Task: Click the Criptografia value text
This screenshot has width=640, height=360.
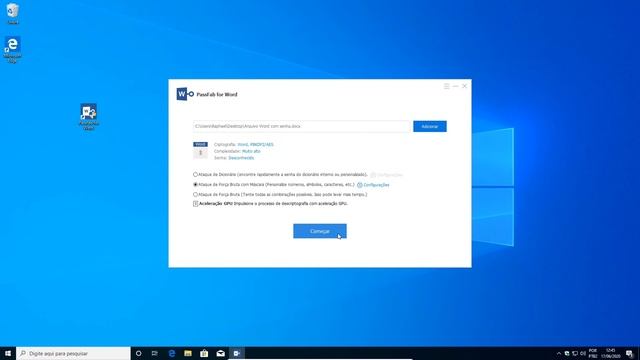Action: 256,144
